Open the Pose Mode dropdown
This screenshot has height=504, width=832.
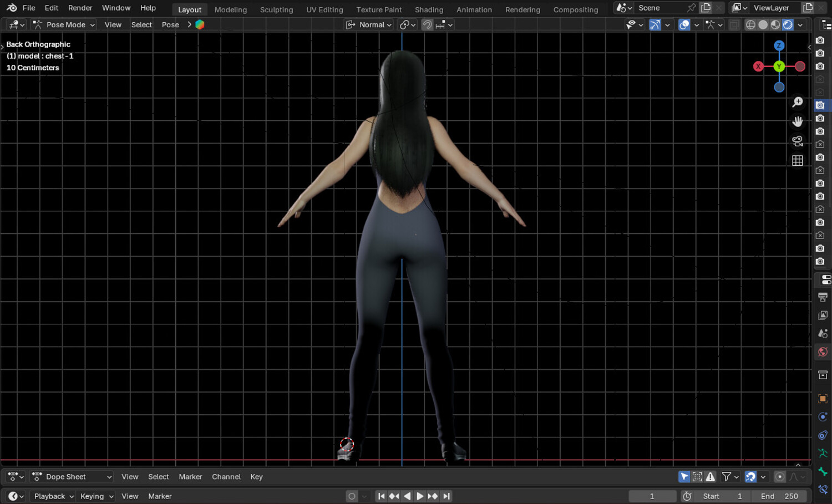coord(64,25)
